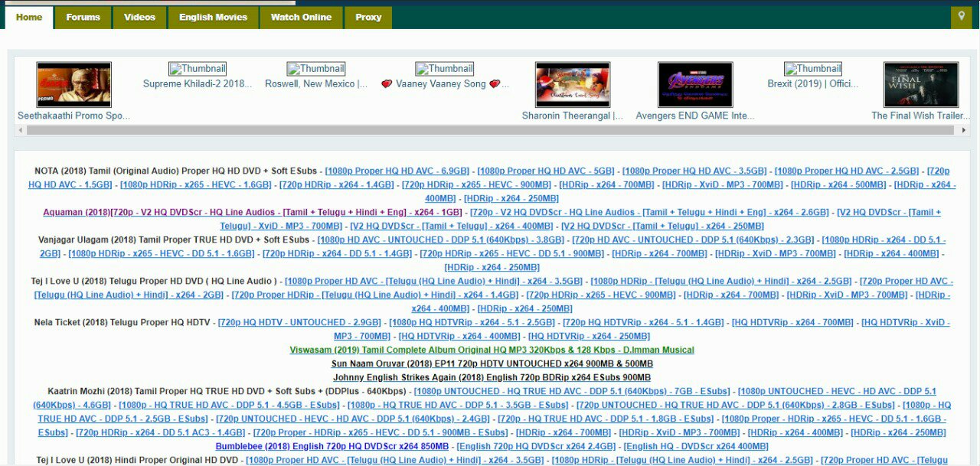Switch to the Forums tab
The image size is (980, 466).
pos(83,18)
